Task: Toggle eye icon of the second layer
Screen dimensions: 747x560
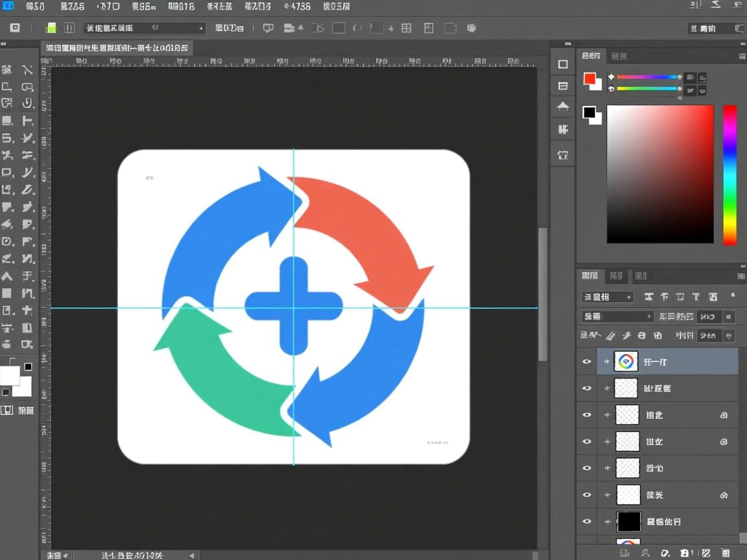Action: [587, 388]
